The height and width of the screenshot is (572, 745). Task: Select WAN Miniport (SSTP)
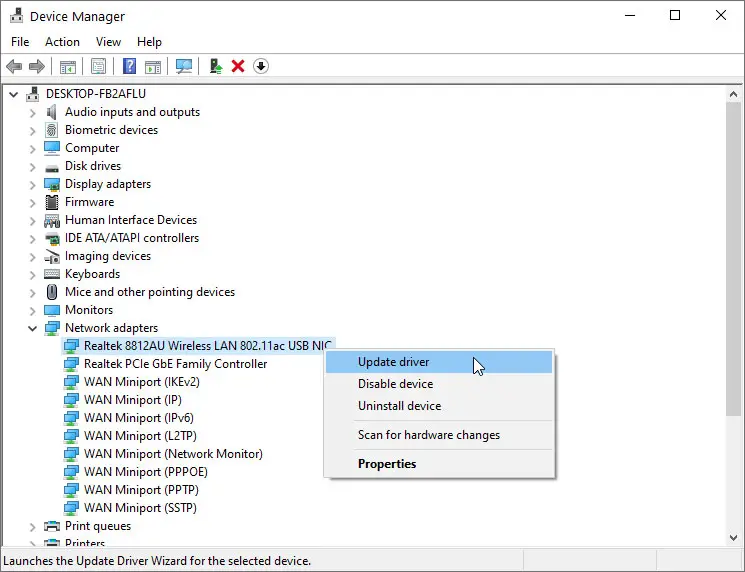(x=140, y=508)
